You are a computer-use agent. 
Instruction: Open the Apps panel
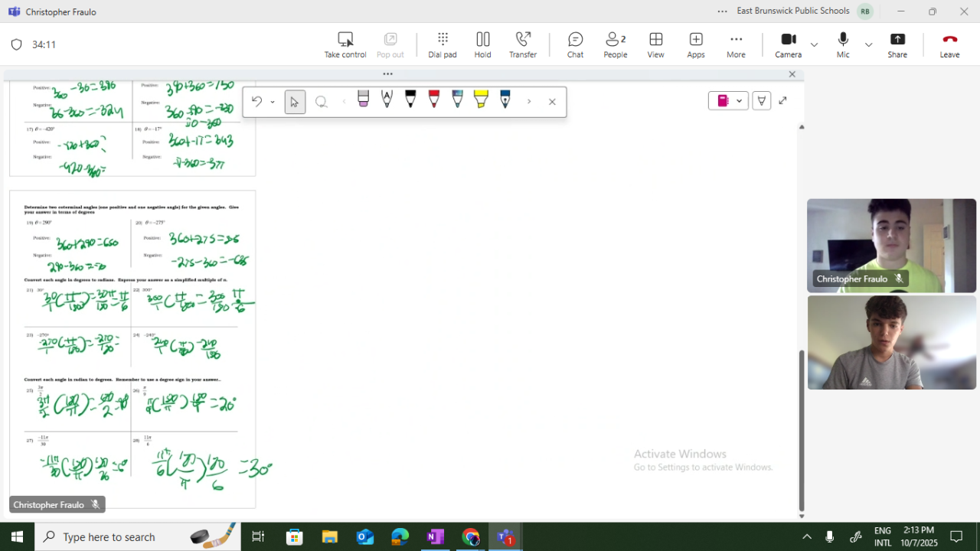pyautogui.click(x=696, y=45)
